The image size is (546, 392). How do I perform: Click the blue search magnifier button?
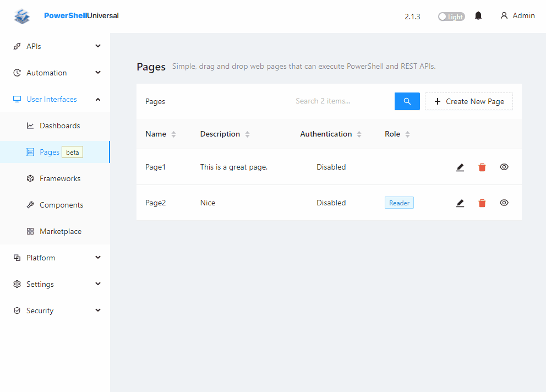click(407, 101)
